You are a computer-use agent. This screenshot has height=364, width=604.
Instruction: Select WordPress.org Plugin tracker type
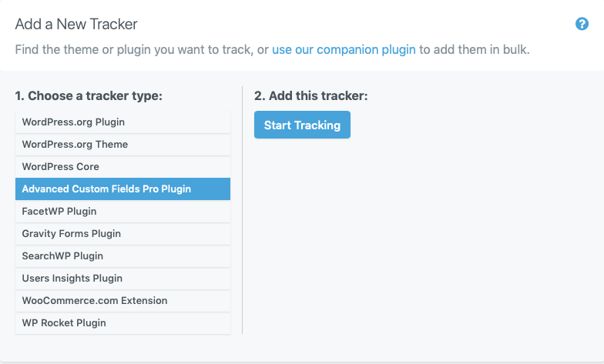[x=123, y=122]
